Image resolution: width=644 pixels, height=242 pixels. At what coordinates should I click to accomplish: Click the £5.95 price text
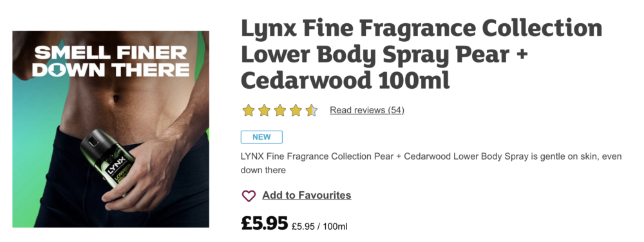[264, 223]
